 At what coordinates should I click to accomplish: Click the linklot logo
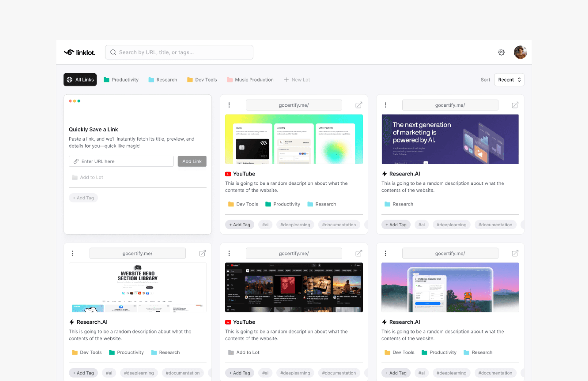(79, 52)
